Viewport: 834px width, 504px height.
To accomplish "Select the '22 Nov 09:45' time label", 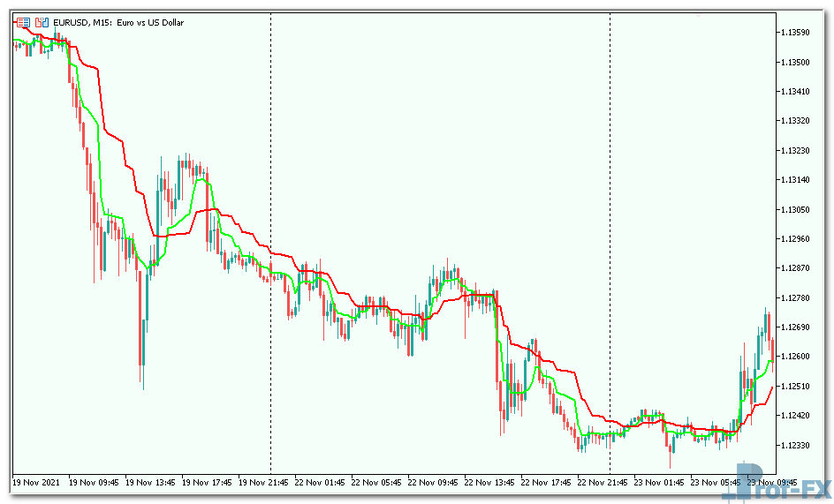I will coord(433,483).
